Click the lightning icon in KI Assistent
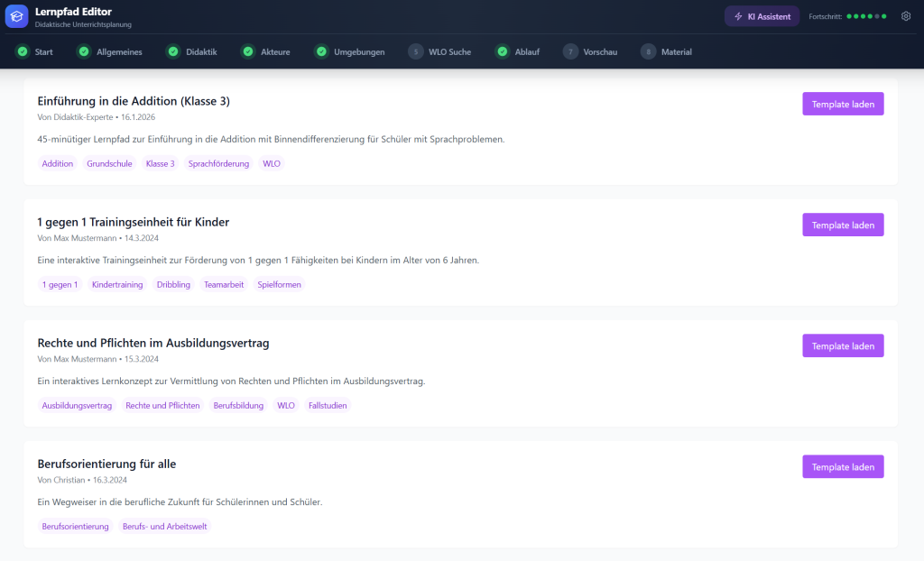Screen dimensions: 924x561 point(738,16)
